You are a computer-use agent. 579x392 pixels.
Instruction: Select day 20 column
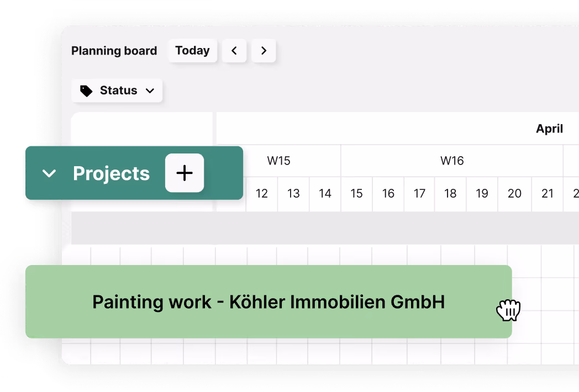click(515, 194)
